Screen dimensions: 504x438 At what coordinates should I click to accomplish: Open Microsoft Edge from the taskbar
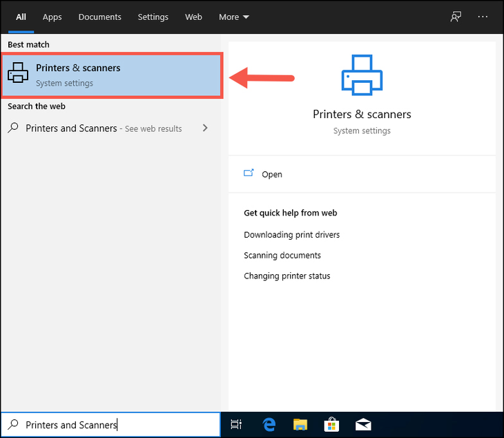(269, 424)
